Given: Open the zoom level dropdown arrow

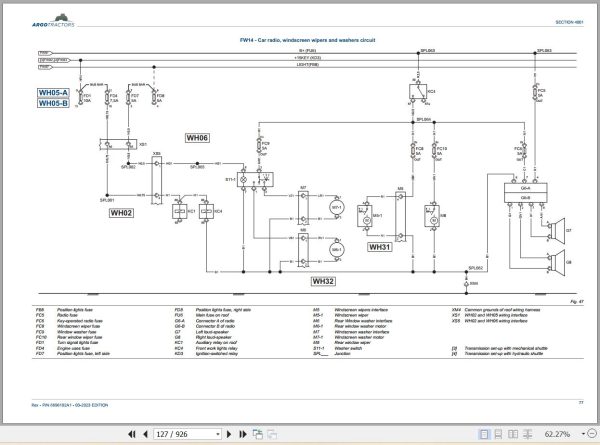Looking at the screenshot, I should click(583, 434).
